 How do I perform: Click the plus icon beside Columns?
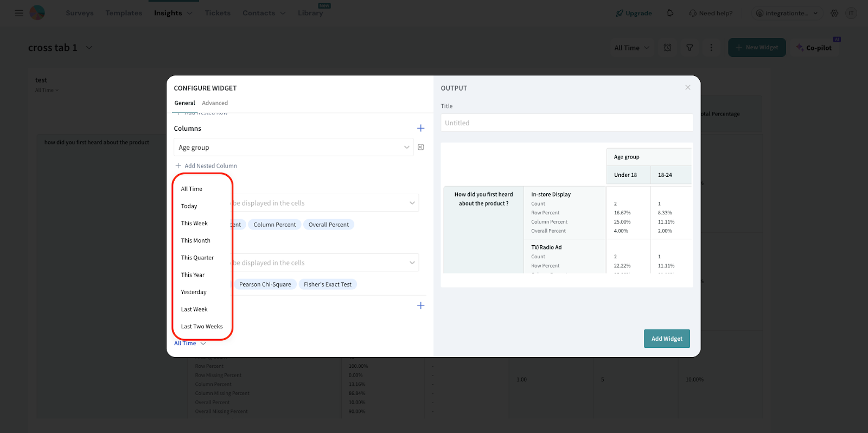click(420, 129)
